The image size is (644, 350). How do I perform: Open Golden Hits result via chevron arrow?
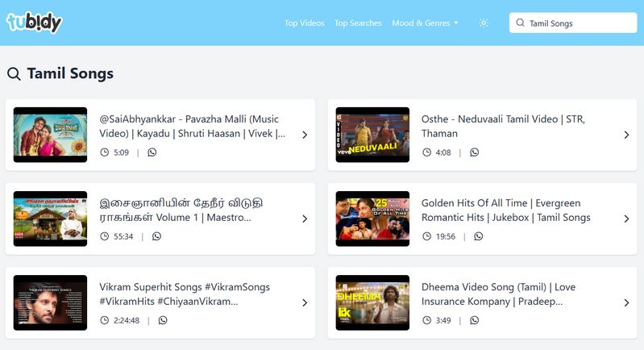tap(627, 219)
